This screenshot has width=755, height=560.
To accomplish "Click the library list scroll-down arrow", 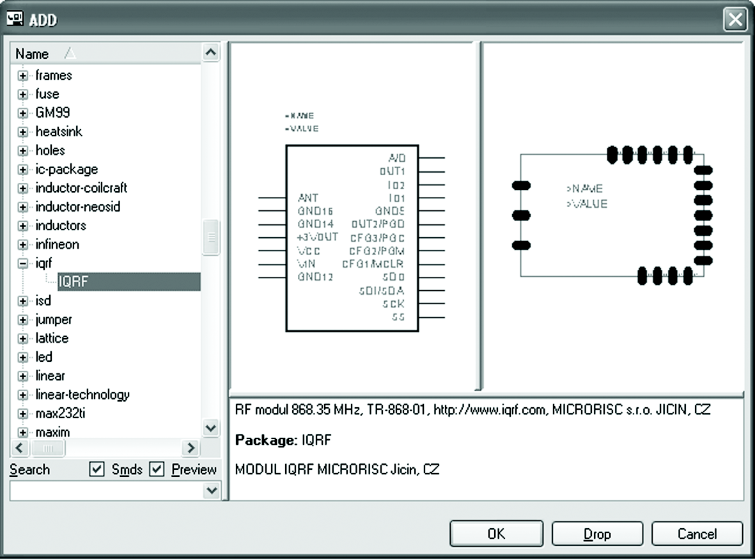I will click(x=210, y=428).
